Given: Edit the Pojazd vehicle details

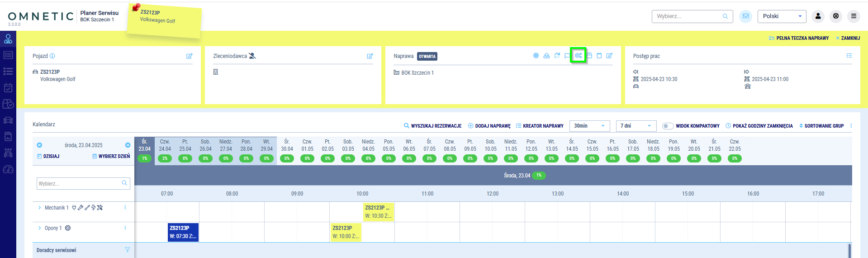Looking at the screenshot, I should [x=189, y=56].
